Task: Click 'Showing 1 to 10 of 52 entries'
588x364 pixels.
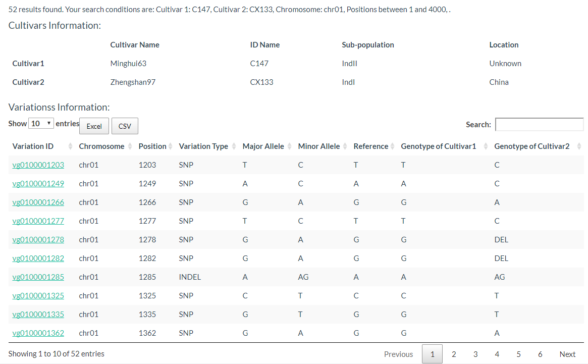Action: 56,354
